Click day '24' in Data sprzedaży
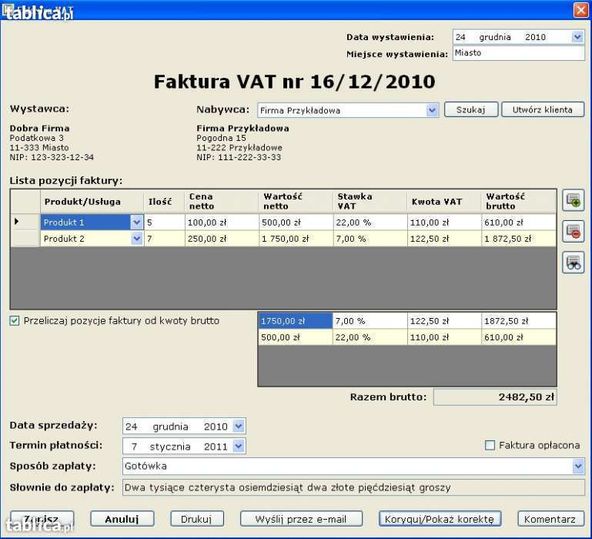 pyautogui.click(x=131, y=427)
